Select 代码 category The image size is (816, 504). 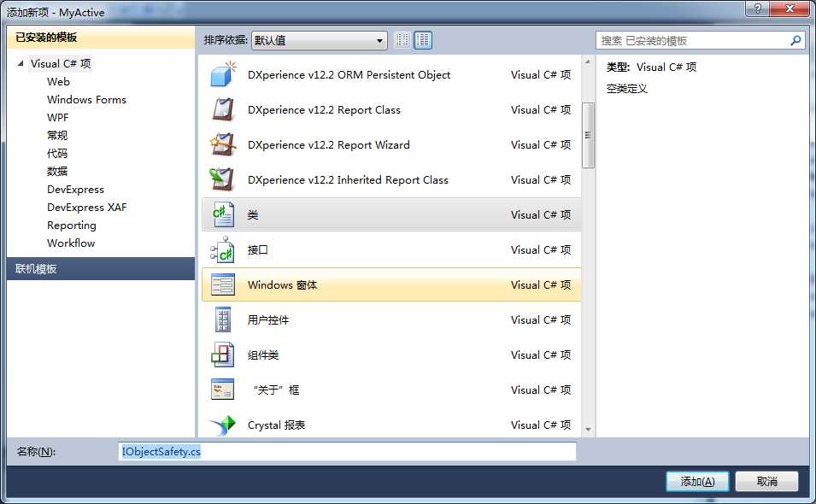point(57,154)
